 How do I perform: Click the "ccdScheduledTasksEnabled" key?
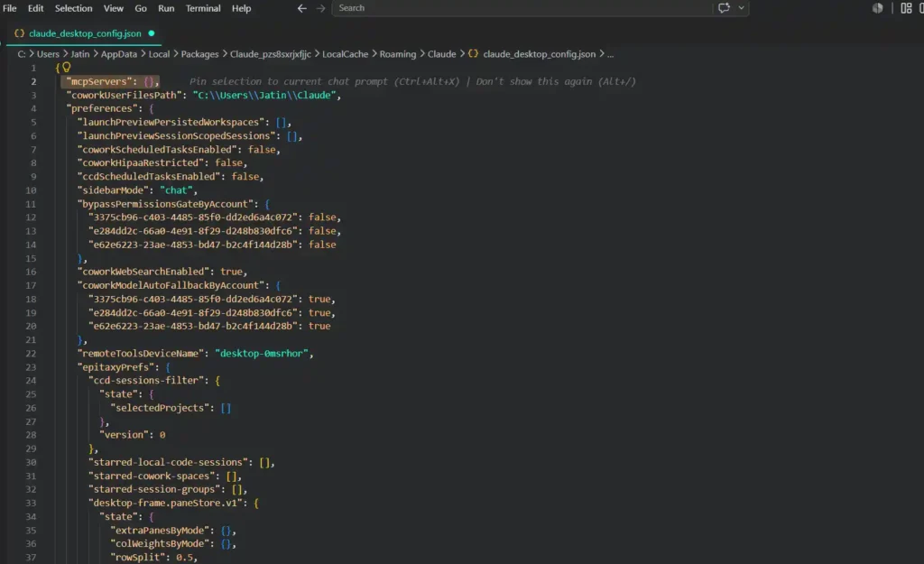149,176
